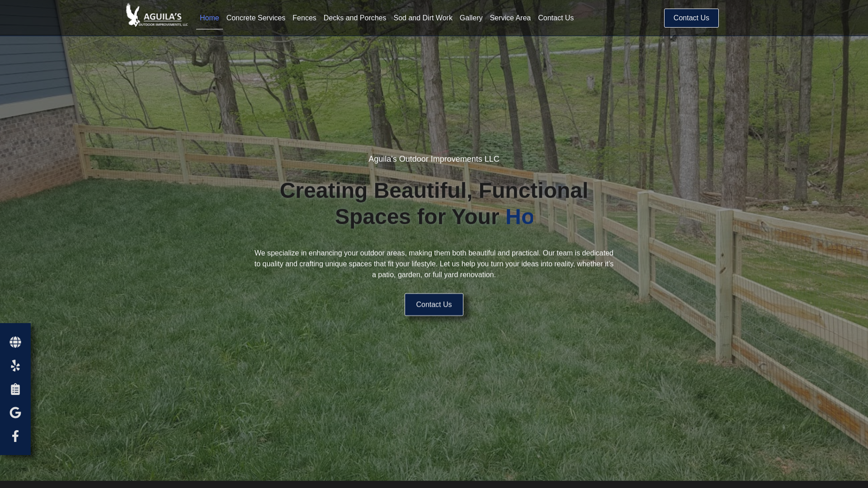Open the Facebook icon in the social sidebar
Screen dimensions: 868x488
15,436
